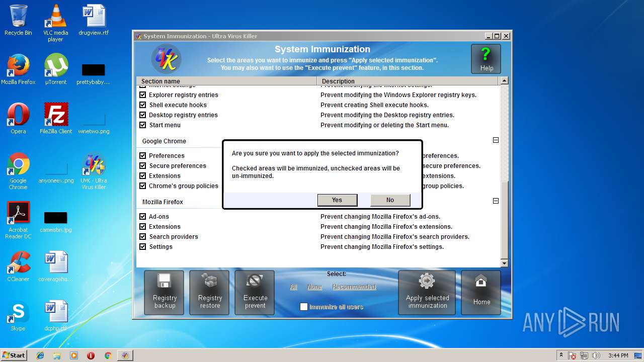The width and height of the screenshot is (644, 362).
Task: Toggle Start menu checkbox
Action: [142, 125]
